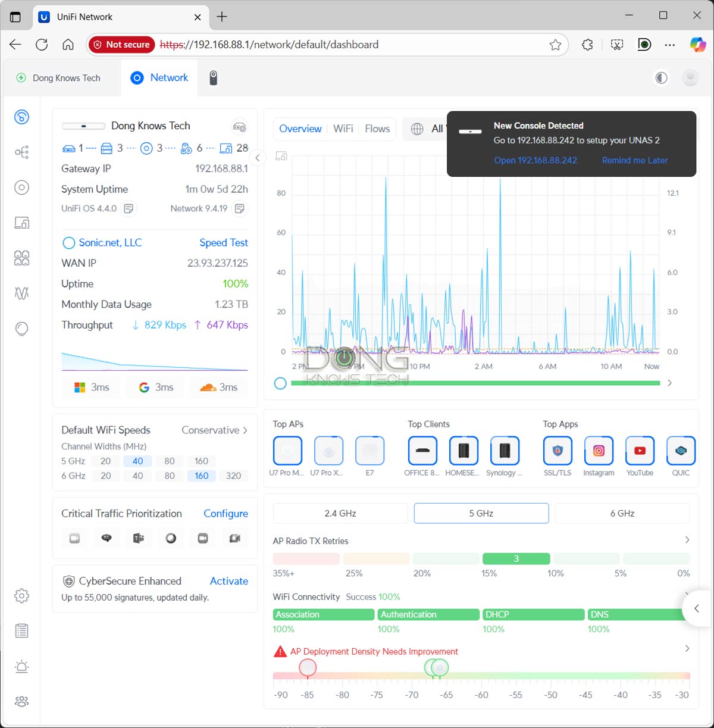Select 20 MHz width for 5 GHz
Screen dimensions: 714x728
coord(105,461)
